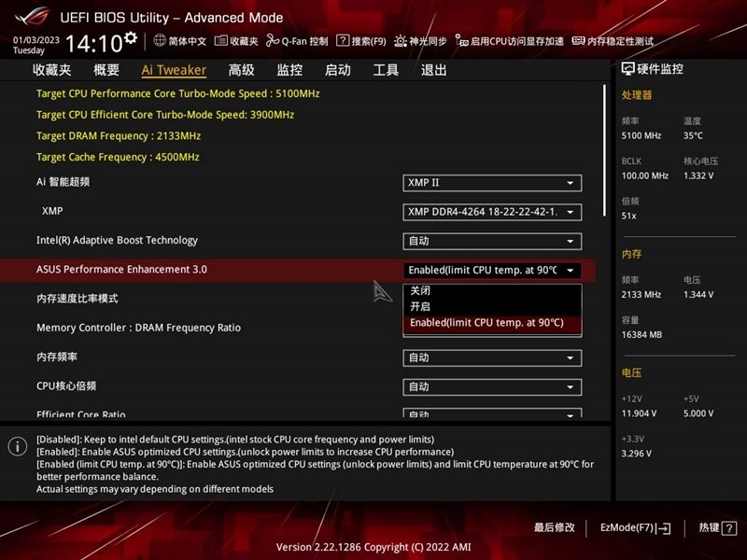
Task: Click the 1.332 V core voltage value
Action: [x=698, y=175]
